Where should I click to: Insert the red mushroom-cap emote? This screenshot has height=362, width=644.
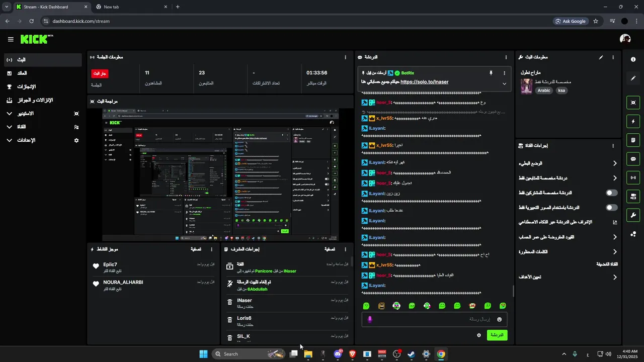(x=472, y=306)
